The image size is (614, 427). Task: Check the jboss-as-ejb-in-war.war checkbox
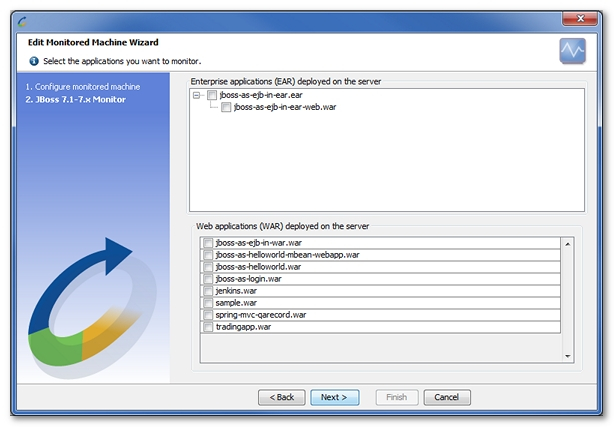click(x=208, y=243)
